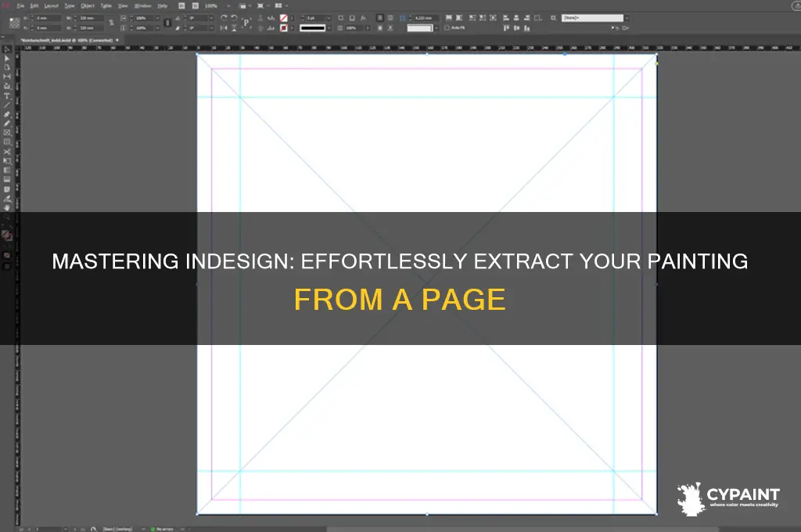Open the Rotation Angle dropdown
The height and width of the screenshot is (532, 801).
click(x=211, y=18)
